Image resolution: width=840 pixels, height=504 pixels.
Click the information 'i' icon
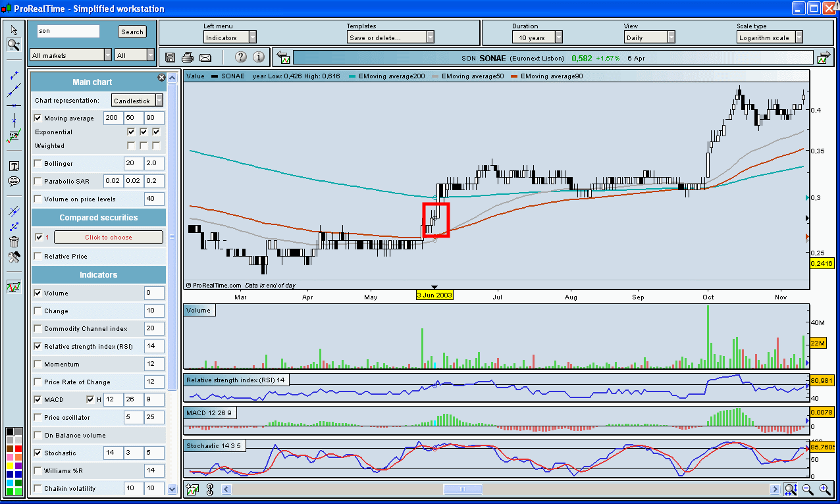[258, 57]
